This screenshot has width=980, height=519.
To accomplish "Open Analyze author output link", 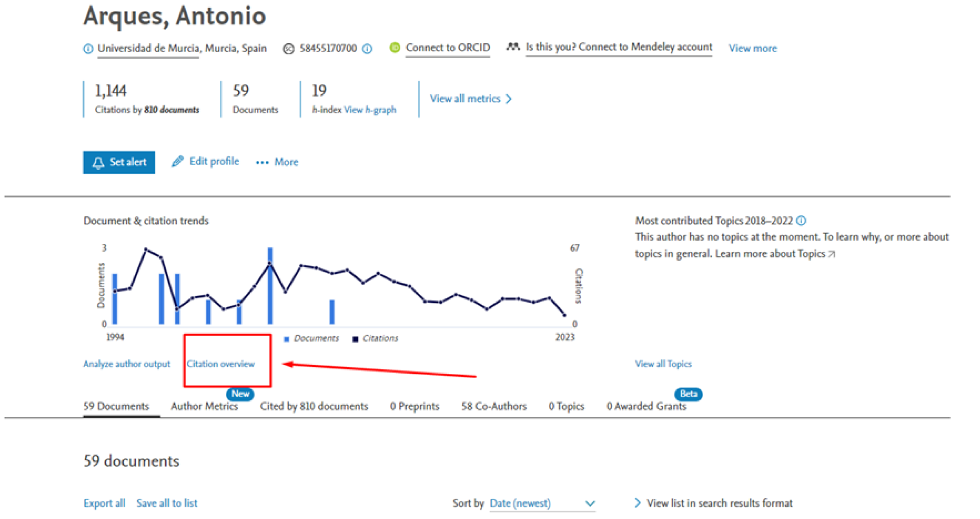I will pos(127,364).
